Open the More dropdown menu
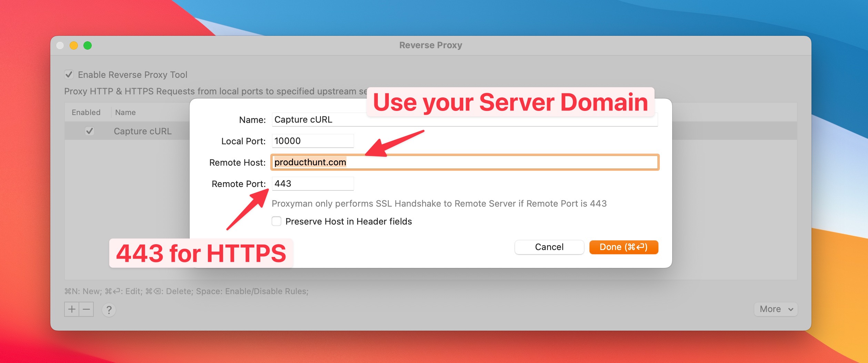 [776, 309]
